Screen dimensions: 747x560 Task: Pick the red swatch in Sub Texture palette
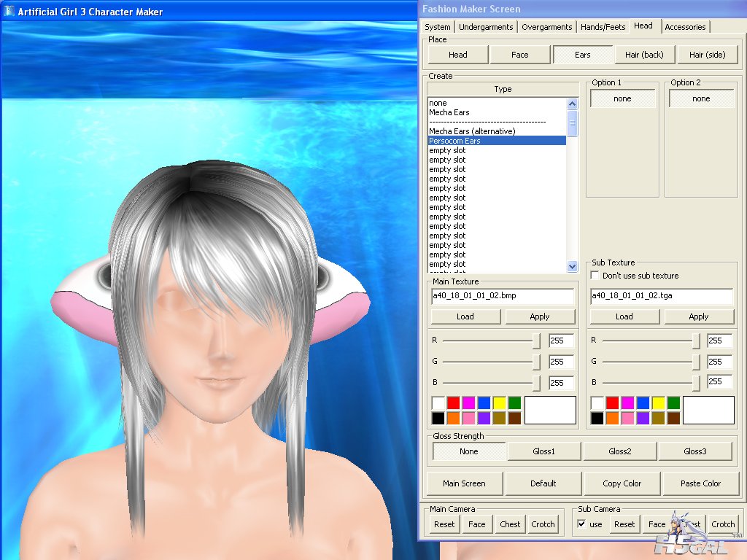tap(612, 403)
